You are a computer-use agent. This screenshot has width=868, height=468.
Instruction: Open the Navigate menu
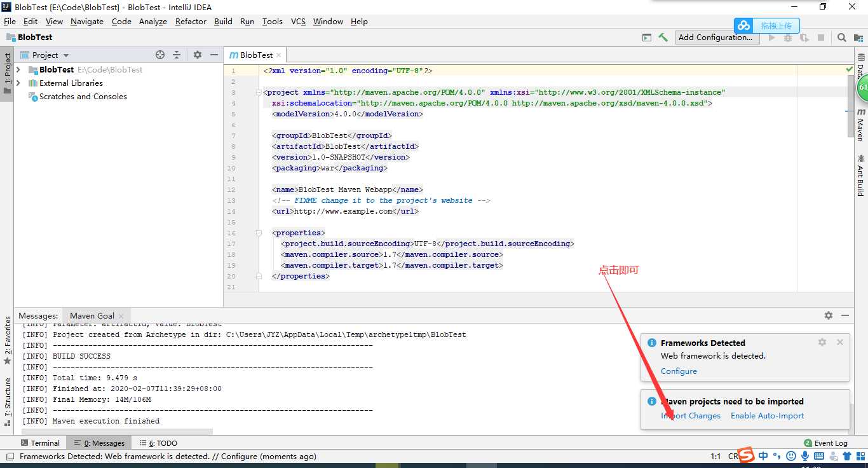pyautogui.click(x=87, y=21)
